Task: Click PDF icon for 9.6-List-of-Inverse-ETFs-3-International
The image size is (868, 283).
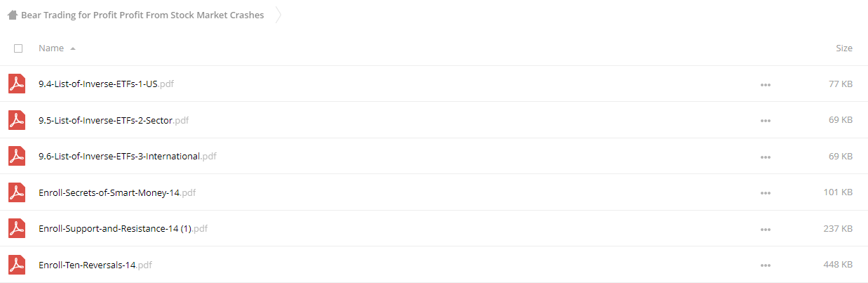Action: [17, 156]
